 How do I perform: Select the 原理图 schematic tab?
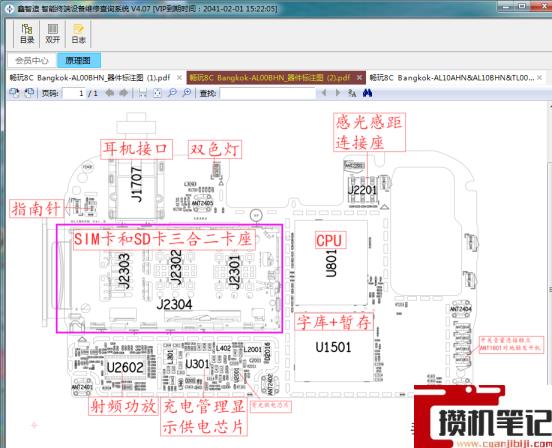click(x=78, y=61)
